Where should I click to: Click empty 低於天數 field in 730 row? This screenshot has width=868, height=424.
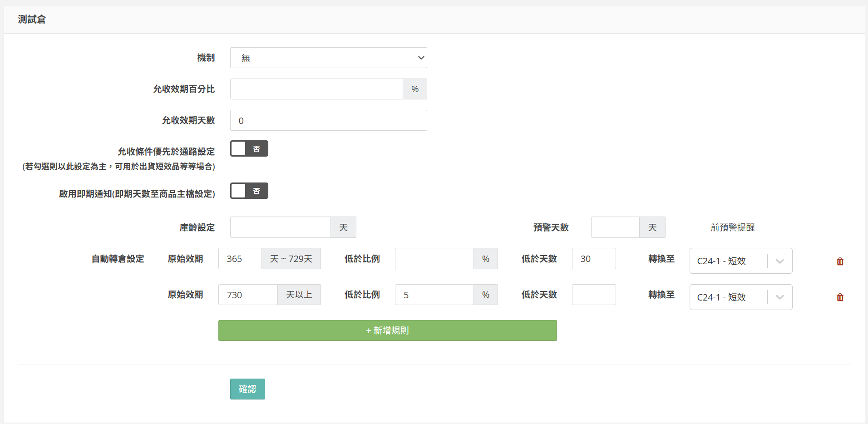click(593, 295)
